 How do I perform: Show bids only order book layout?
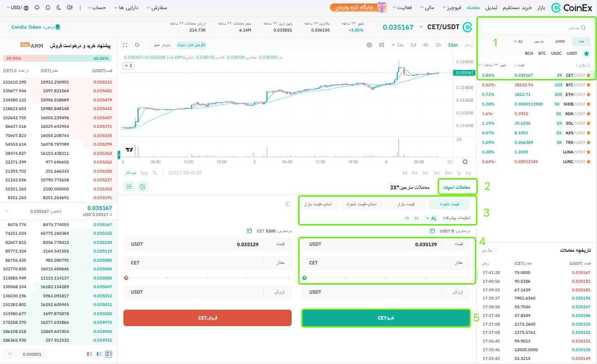pos(99,354)
